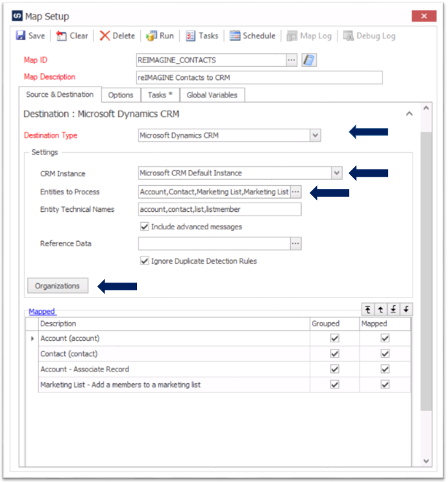Viewport: 448px width, 482px height.
Task: Toggle Mapped checkbox for Contact (contact)
Action: click(385, 353)
